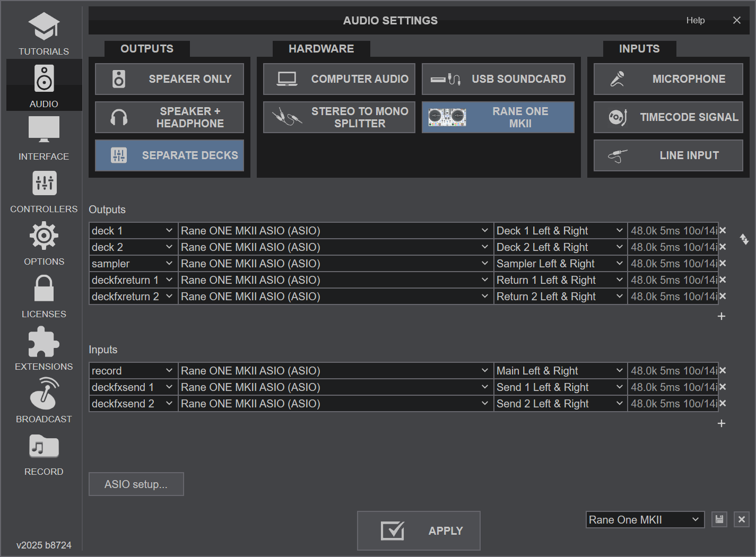Enable Microphone input

pos(668,79)
